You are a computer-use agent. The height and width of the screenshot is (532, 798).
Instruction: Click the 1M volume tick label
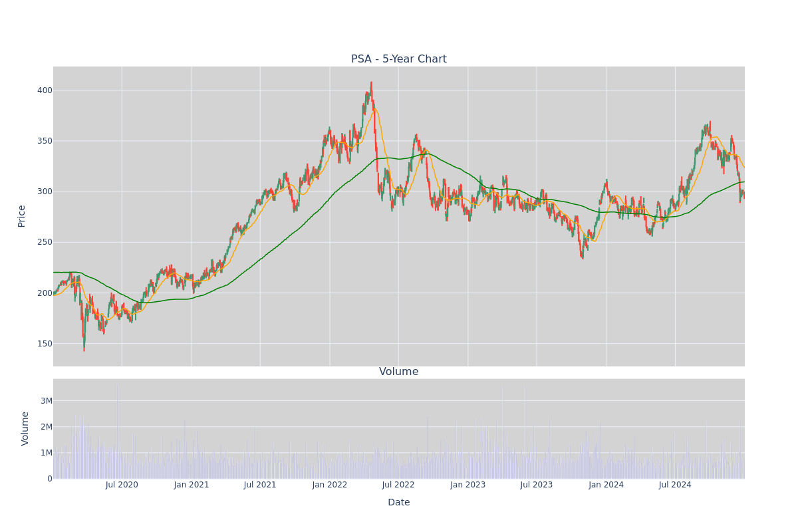tap(47, 453)
